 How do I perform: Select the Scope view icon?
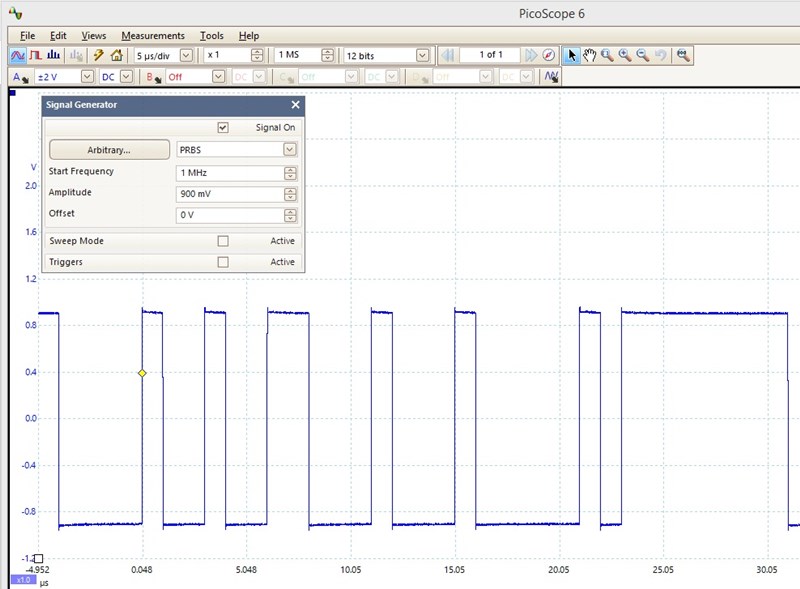(17, 55)
